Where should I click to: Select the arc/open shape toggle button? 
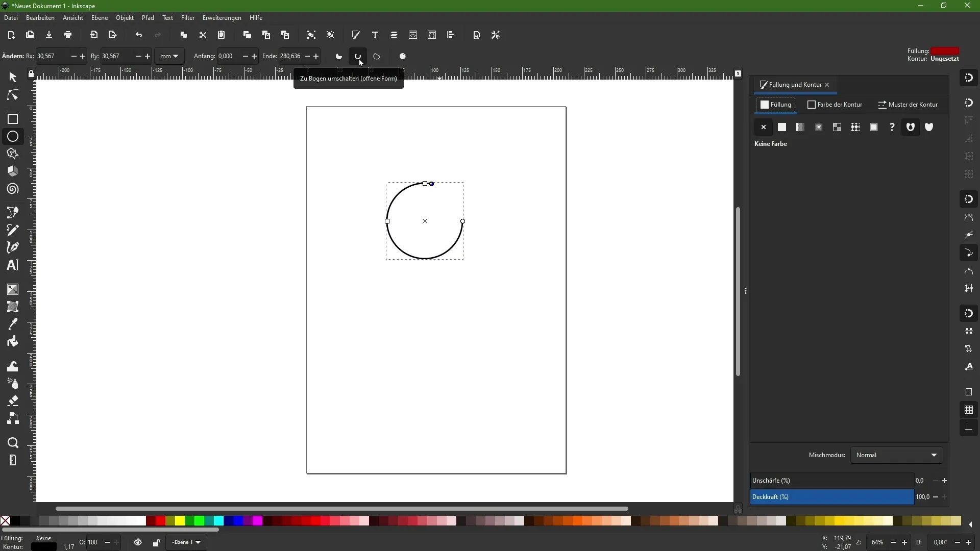tap(357, 56)
